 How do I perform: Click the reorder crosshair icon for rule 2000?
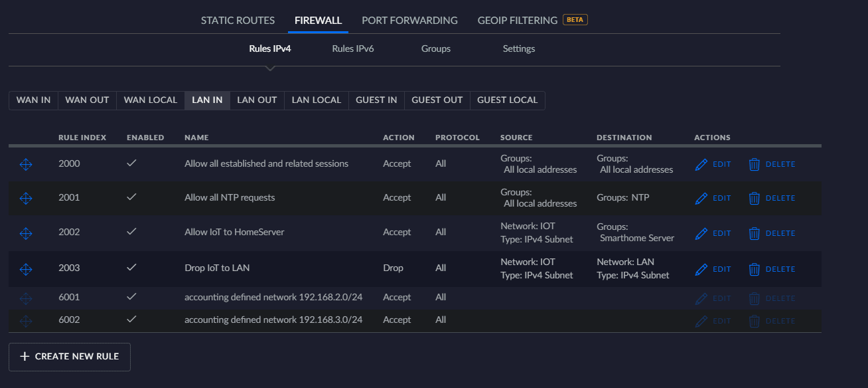[x=26, y=164]
